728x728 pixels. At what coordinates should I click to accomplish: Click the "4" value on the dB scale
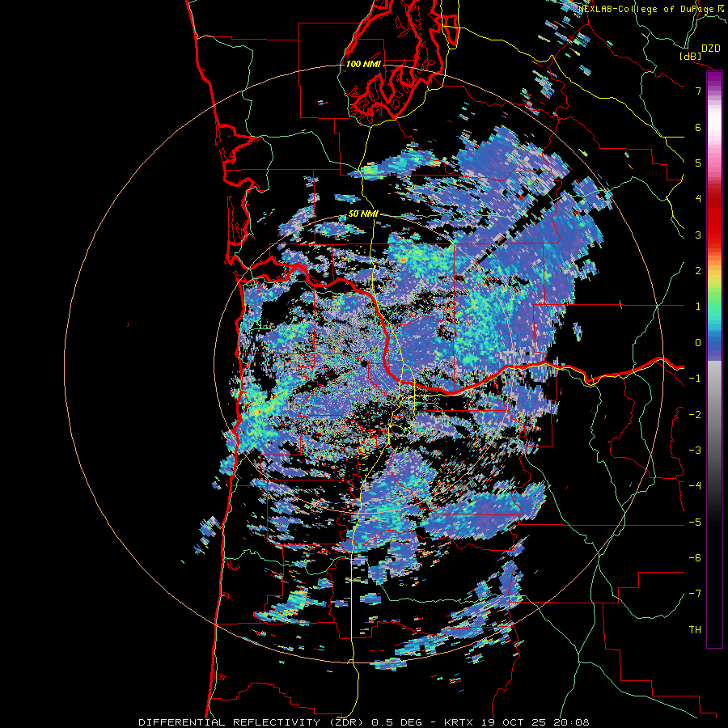(698, 199)
